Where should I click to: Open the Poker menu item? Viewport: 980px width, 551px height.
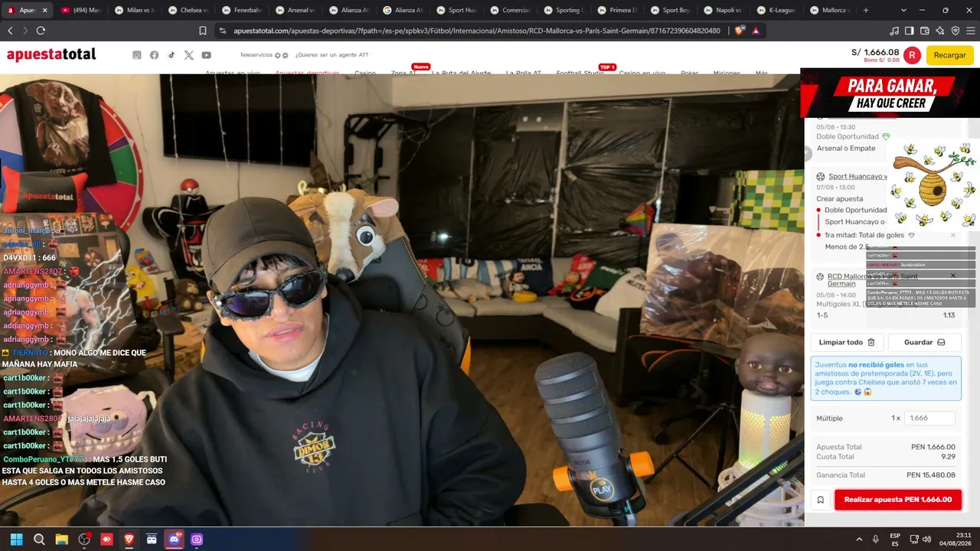(689, 73)
